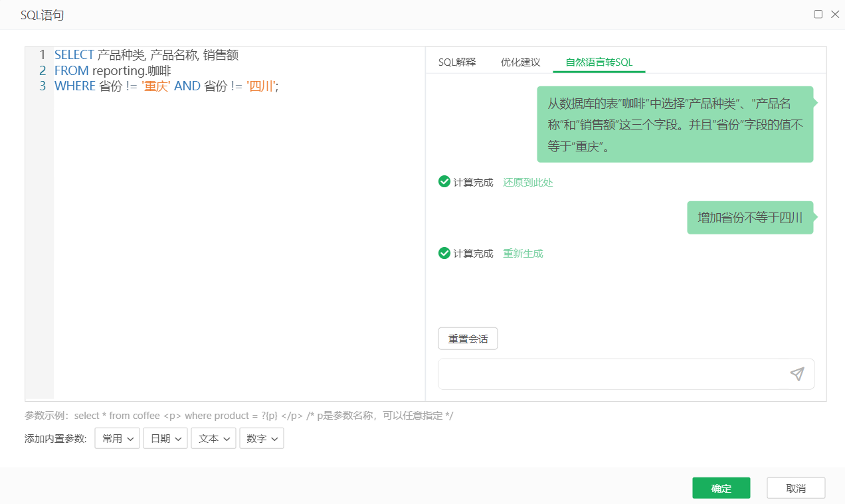Click the 重新生成 link
Screen dimensions: 845x504
pyautogui.click(x=523, y=253)
